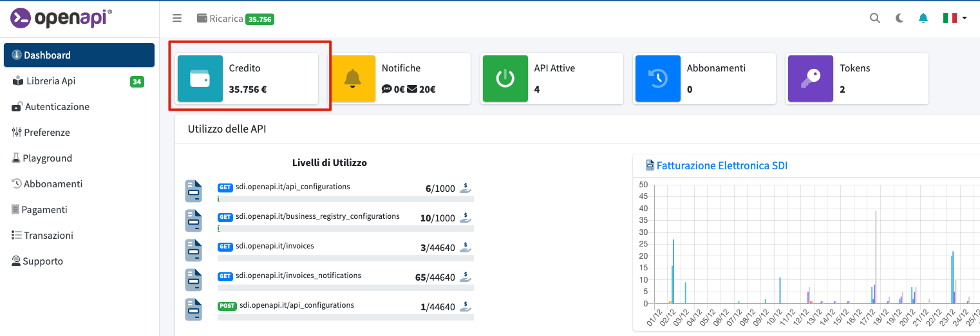980x336 pixels.
Task: Click the green API Attive power icon
Action: [505, 79]
